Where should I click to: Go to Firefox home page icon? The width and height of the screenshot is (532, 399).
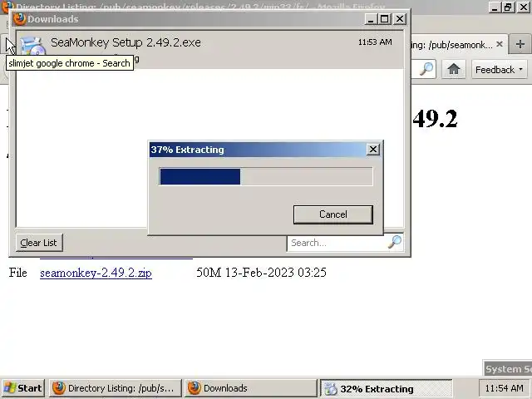[x=453, y=70]
